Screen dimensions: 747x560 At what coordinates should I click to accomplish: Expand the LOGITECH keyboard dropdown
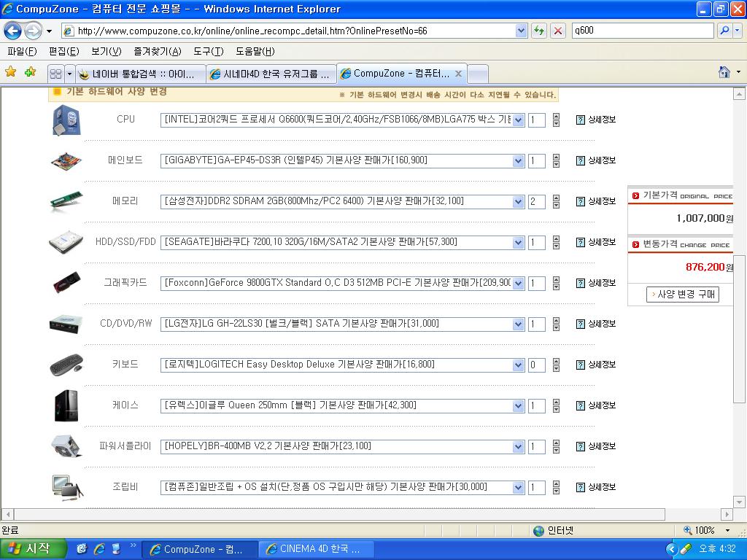pyautogui.click(x=519, y=365)
